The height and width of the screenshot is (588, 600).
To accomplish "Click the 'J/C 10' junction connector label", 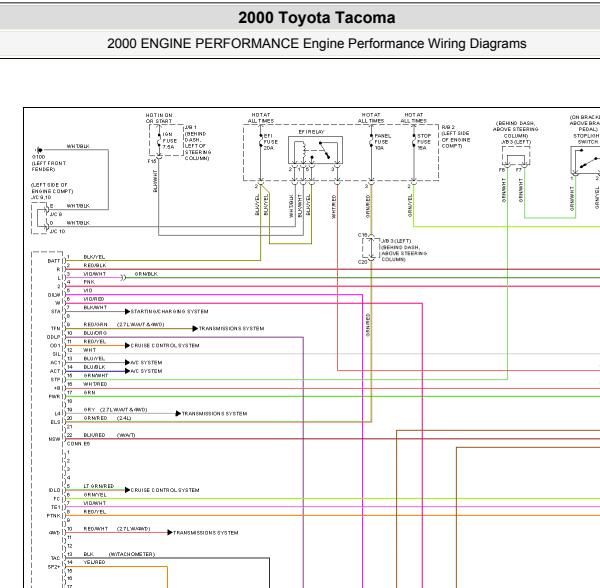I will click(x=57, y=231).
